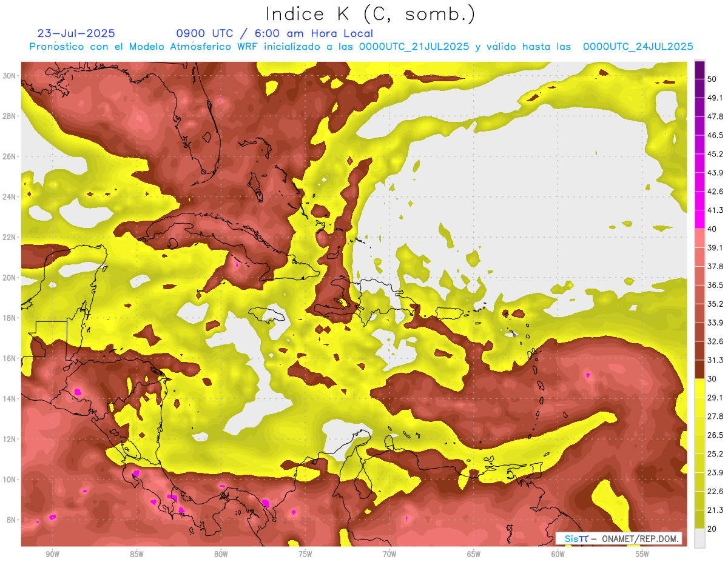The image size is (728, 562).
Task: Click the colorbar value "32.6"
Action: [x=715, y=341]
